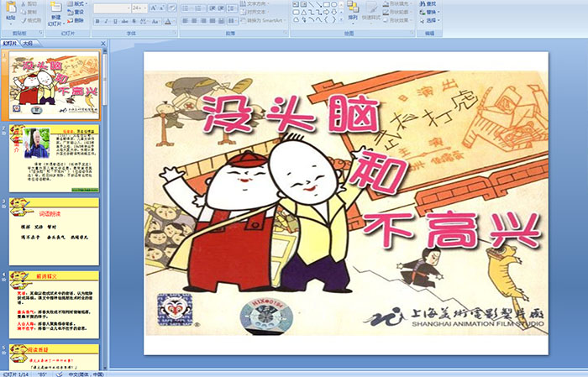This screenshot has width=588, height=377.
Task: Click the font color (A) swatch
Action: click(x=168, y=21)
